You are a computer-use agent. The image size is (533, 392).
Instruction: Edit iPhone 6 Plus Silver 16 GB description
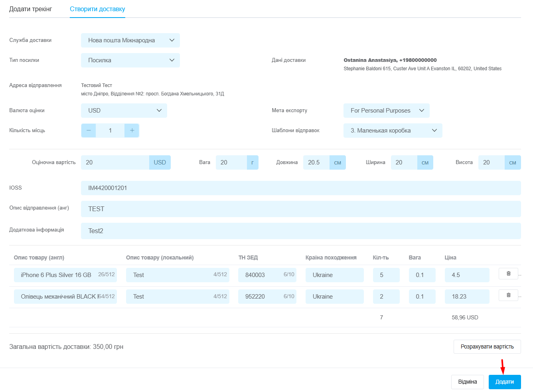(x=65, y=275)
